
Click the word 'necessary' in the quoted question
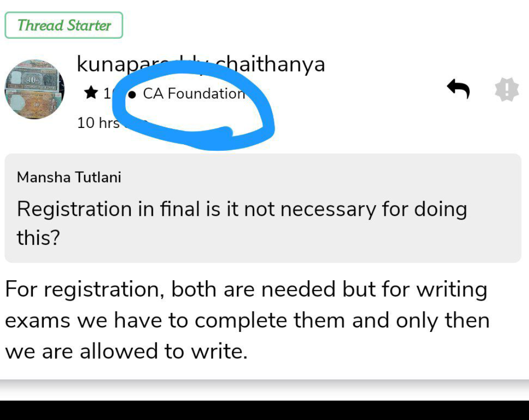point(328,209)
